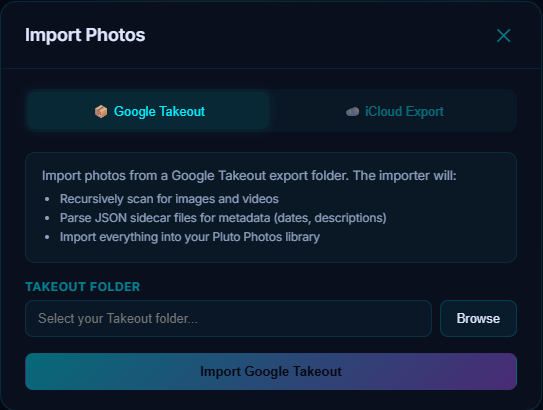Click the TAKEOUT FOLDER label
This screenshot has height=410, width=543.
pos(82,287)
